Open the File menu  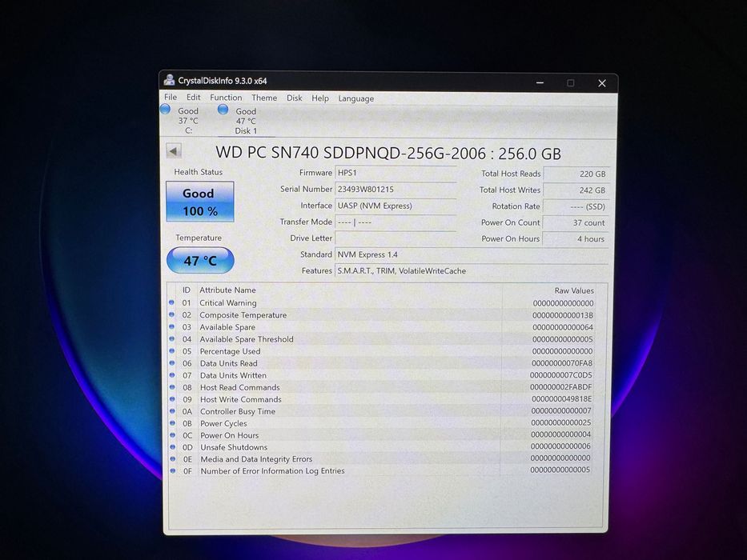[171, 97]
